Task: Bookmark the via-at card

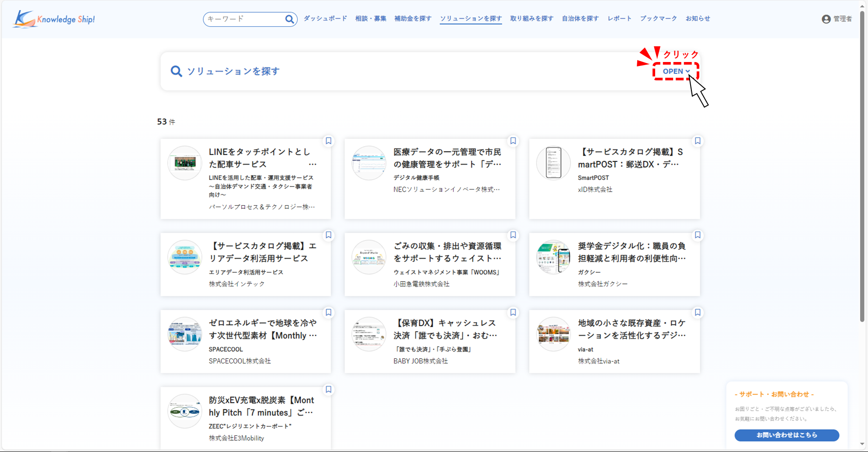Action: click(x=698, y=313)
